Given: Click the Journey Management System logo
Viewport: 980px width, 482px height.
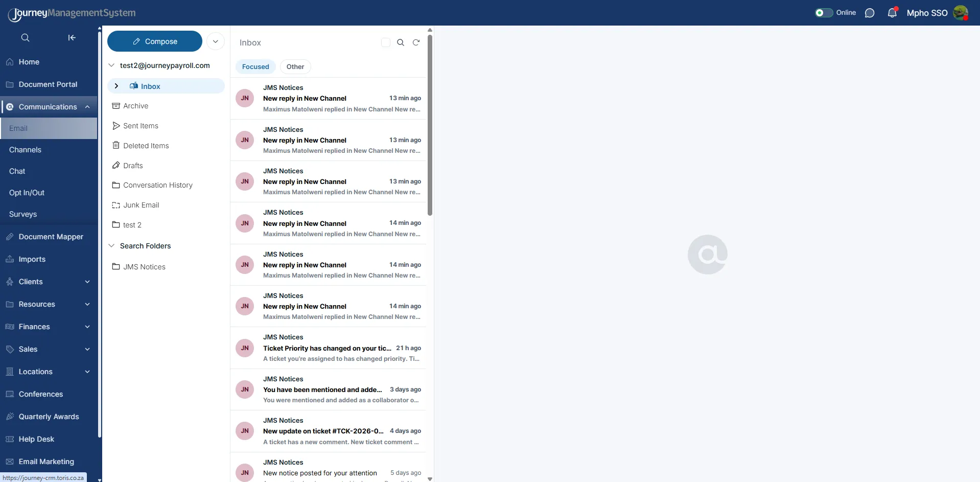Looking at the screenshot, I should [x=72, y=13].
